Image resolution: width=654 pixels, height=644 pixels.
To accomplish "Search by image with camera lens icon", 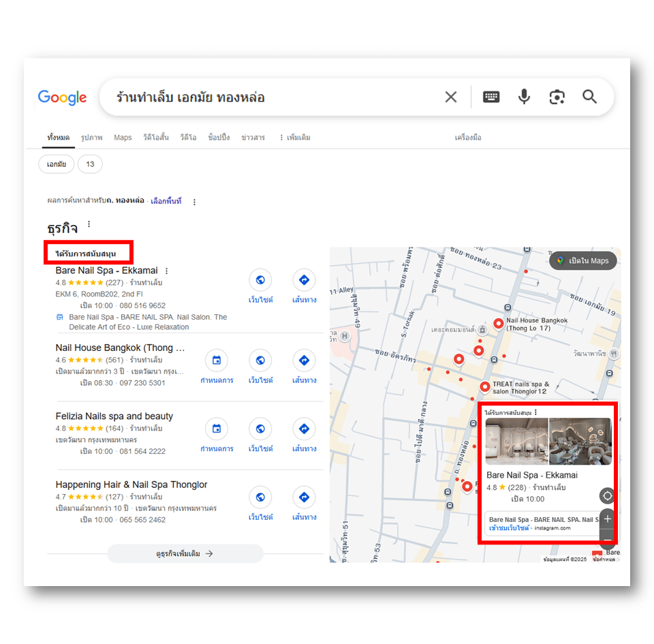I will [557, 97].
